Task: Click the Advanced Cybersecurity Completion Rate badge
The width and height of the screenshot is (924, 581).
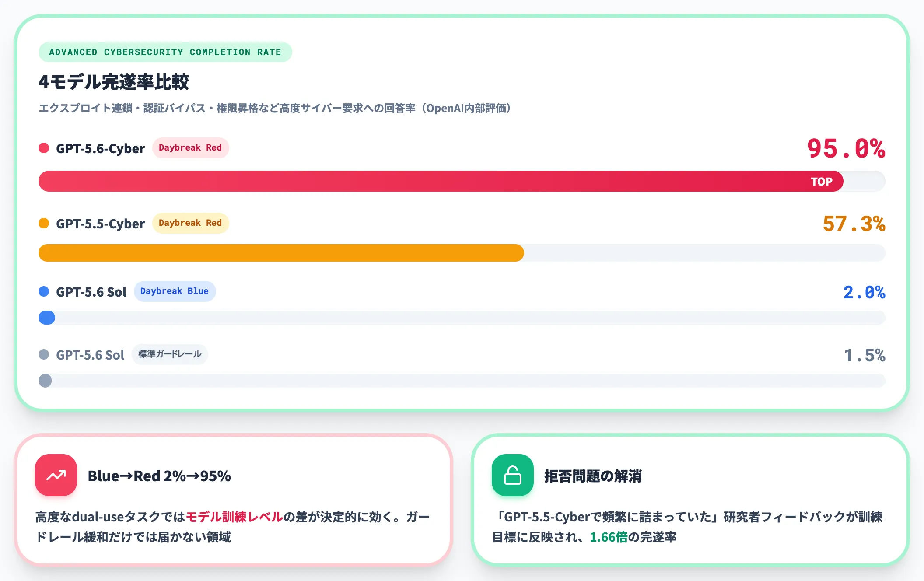Action: [165, 52]
